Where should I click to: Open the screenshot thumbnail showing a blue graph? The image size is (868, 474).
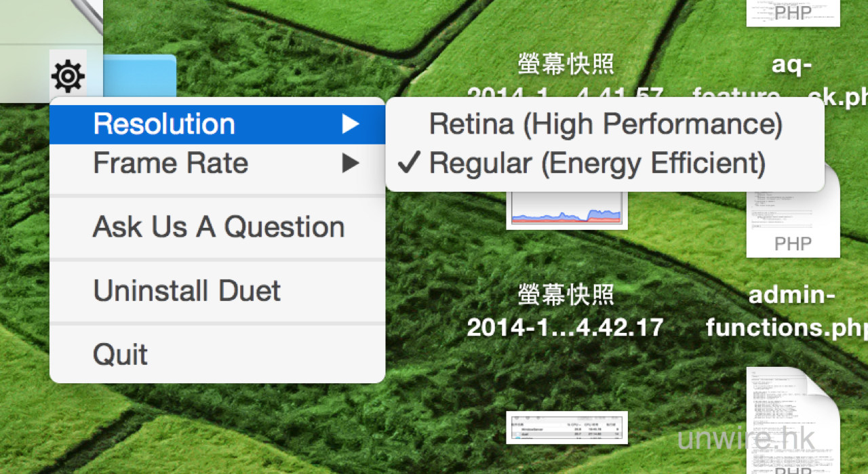[x=567, y=210]
